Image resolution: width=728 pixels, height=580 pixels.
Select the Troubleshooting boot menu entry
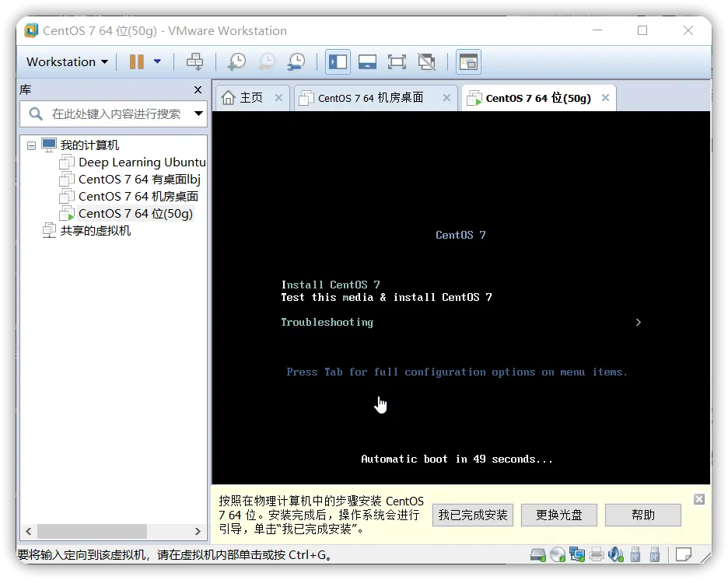327,322
